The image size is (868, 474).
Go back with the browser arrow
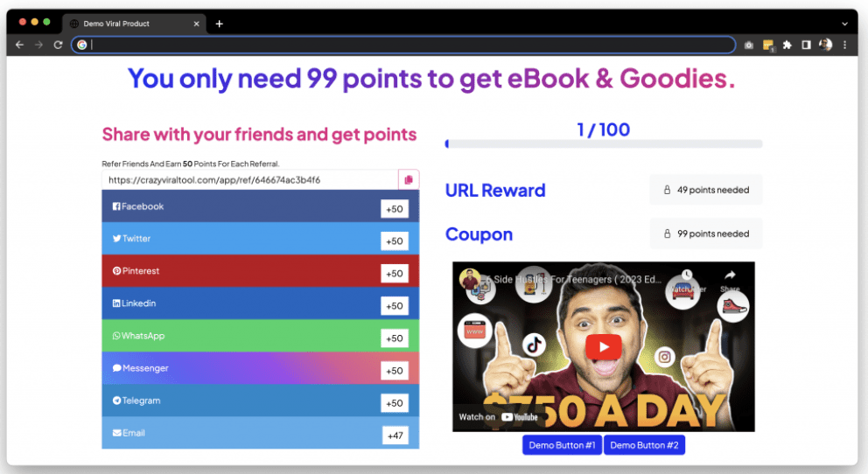coord(20,45)
